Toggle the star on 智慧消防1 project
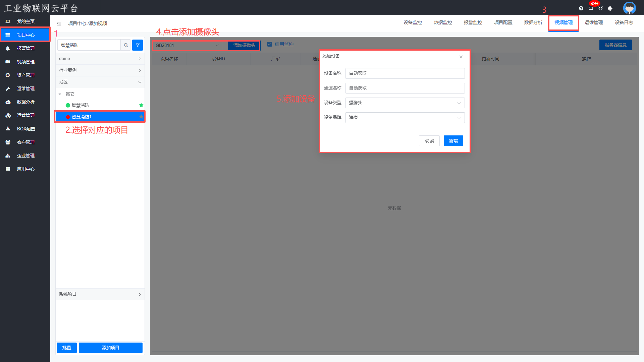 coord(141,117)
